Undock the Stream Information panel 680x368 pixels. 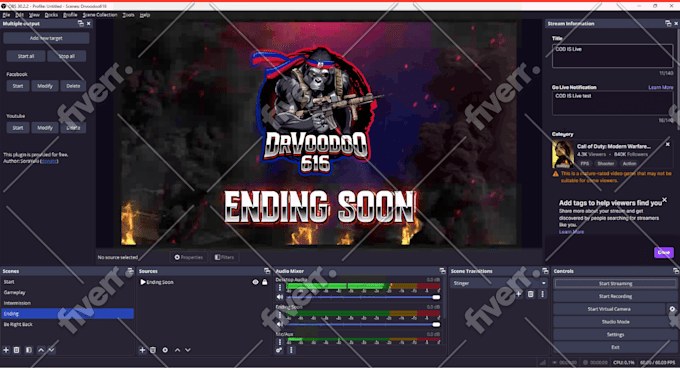click(x=668, y=23)
